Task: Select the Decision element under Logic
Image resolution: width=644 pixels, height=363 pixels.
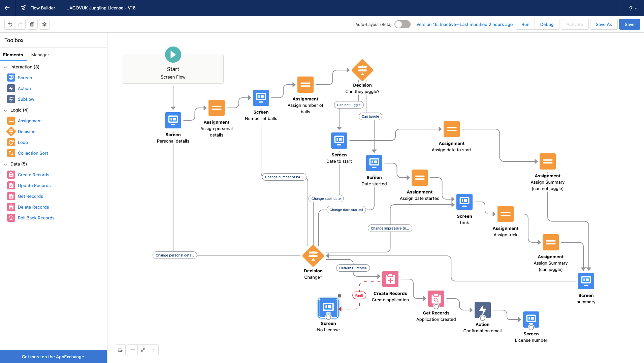Action: (x=26, y=131)
